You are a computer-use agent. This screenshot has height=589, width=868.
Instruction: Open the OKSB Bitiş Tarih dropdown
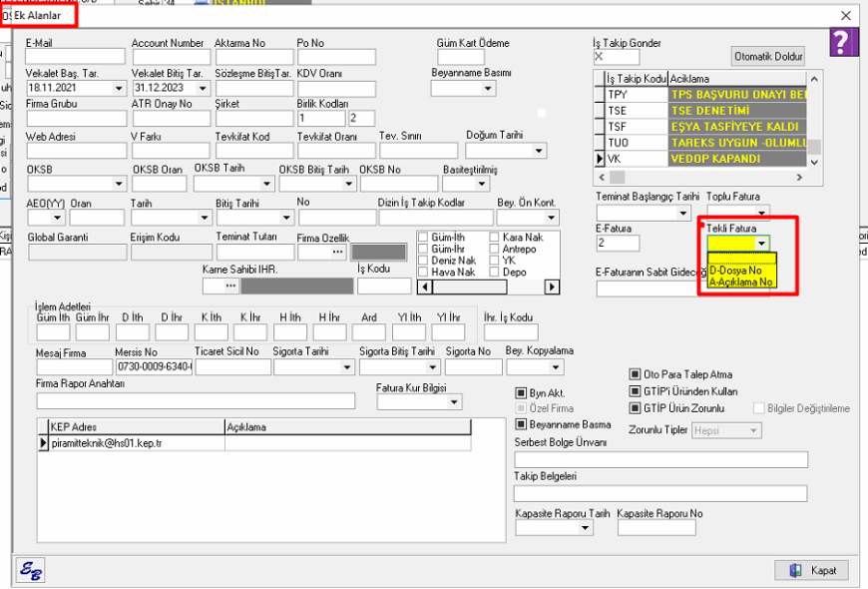click(x=349, y=184)
